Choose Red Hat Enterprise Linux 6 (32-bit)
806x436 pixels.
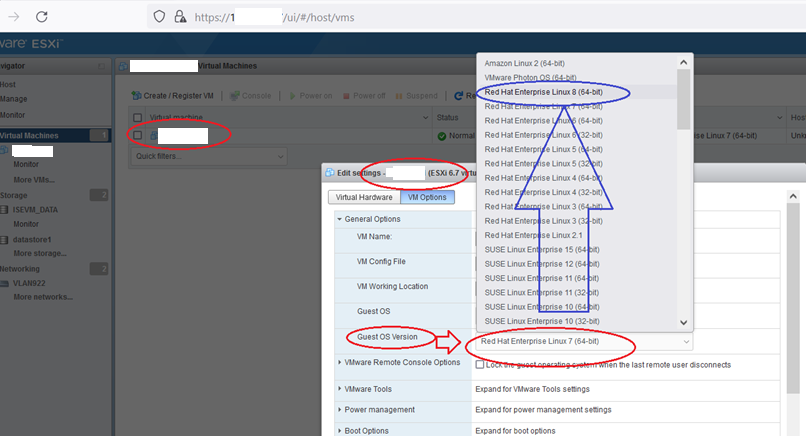point(543,135)
